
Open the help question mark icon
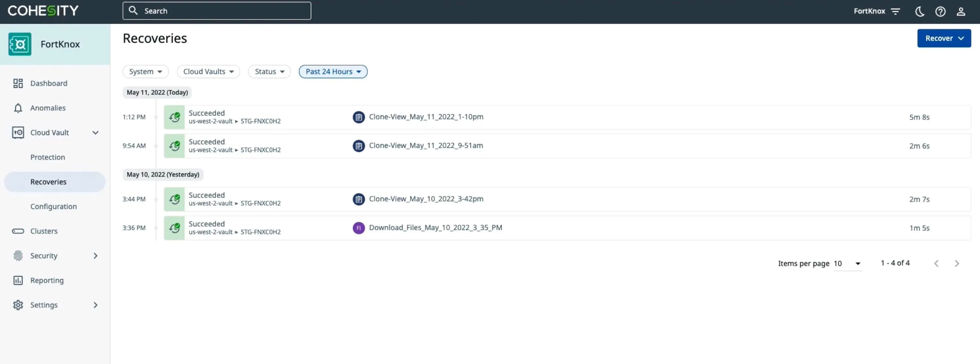[x=940, y=11]
